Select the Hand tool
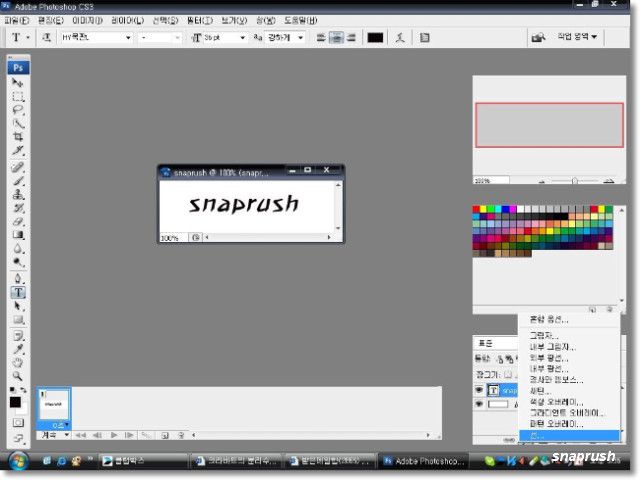Image resolution: width=640 pixels, height=480 pixels. click(x=18, y=362)
